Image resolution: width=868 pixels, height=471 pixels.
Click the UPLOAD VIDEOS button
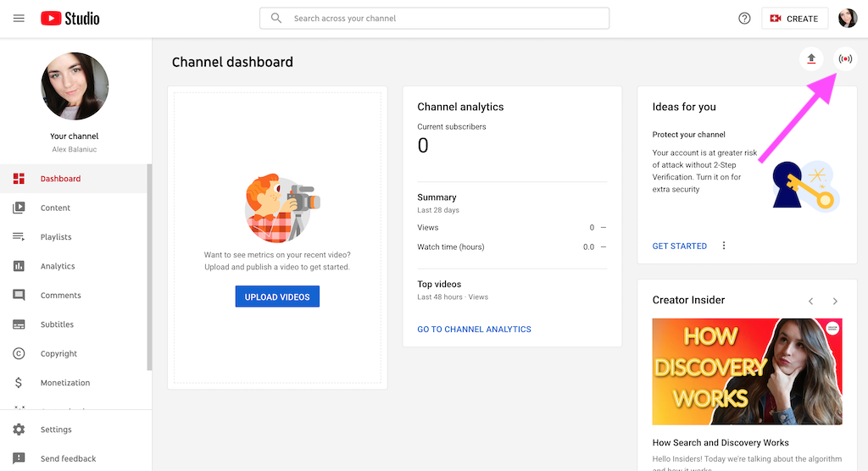click(x=277, y=296)
